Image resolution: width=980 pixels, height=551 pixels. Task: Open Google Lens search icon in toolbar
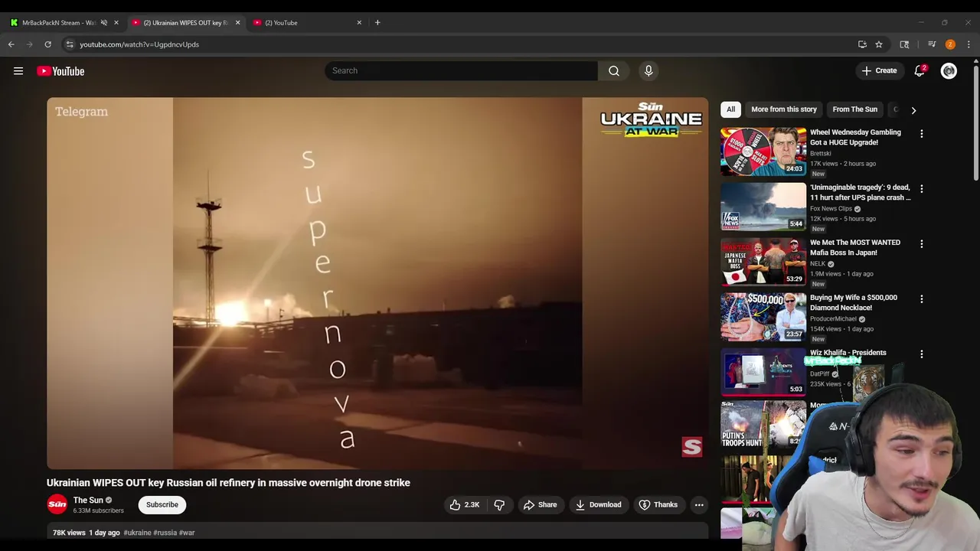pyautogui.click(x=904, y=44)
